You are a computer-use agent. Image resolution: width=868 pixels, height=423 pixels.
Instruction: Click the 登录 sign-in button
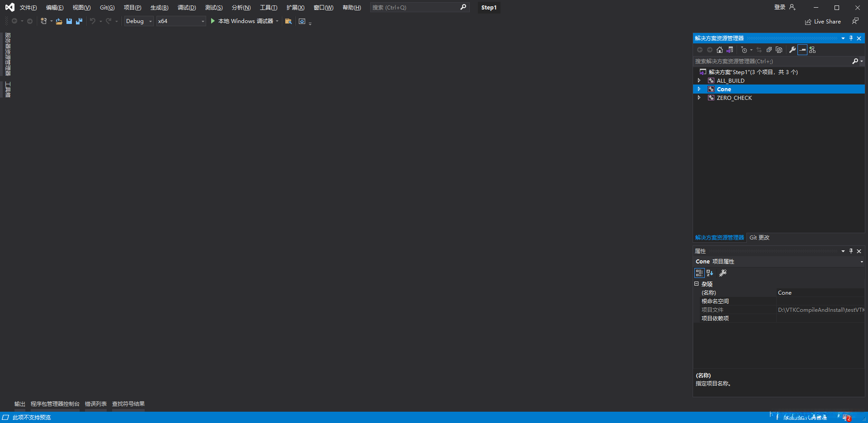pos(784,7)
